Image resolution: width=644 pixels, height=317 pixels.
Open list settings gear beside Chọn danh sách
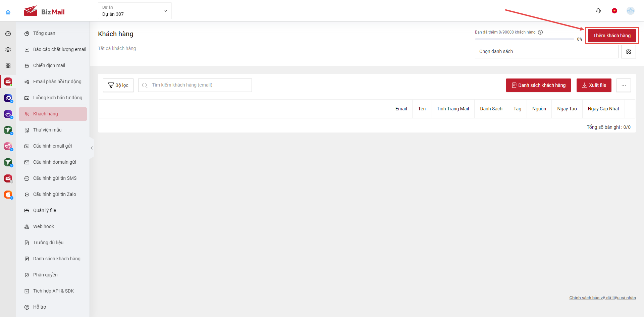click(629, 52)
